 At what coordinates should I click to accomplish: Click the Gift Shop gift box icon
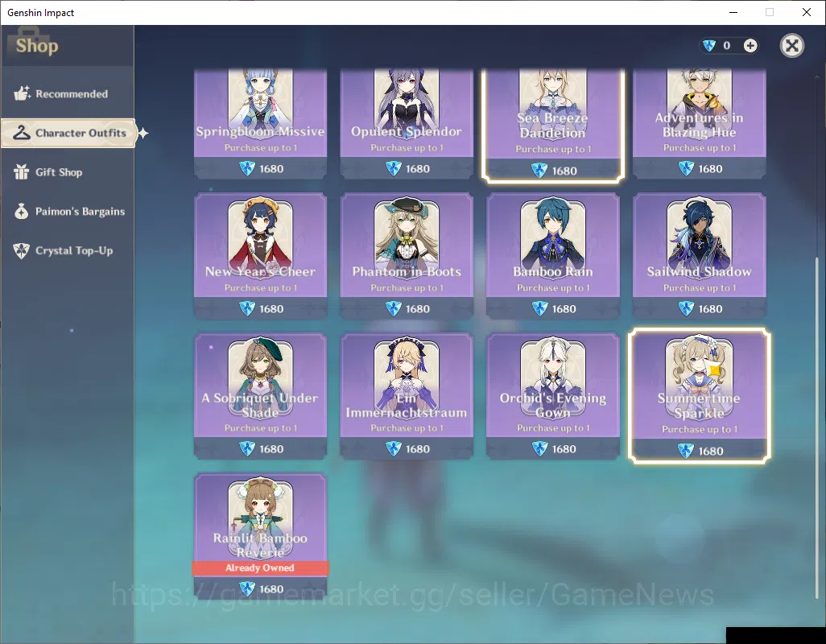pyautogui.click(x=22, y=171)
